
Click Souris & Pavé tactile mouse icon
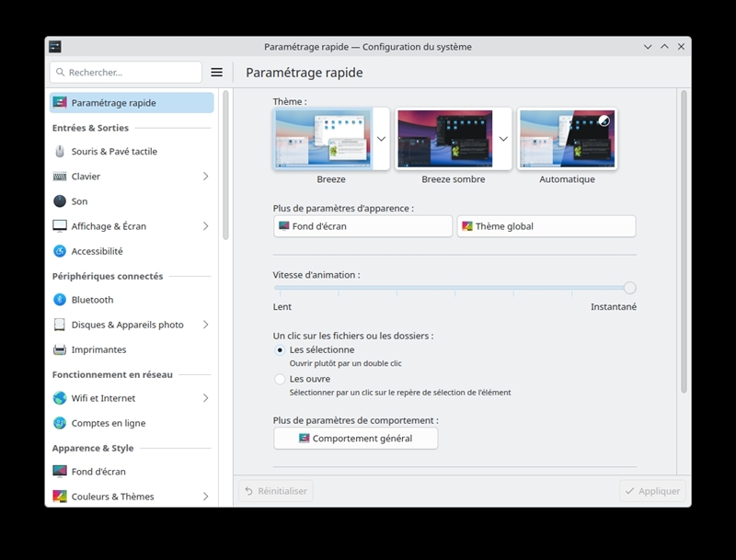coord(60,152)
